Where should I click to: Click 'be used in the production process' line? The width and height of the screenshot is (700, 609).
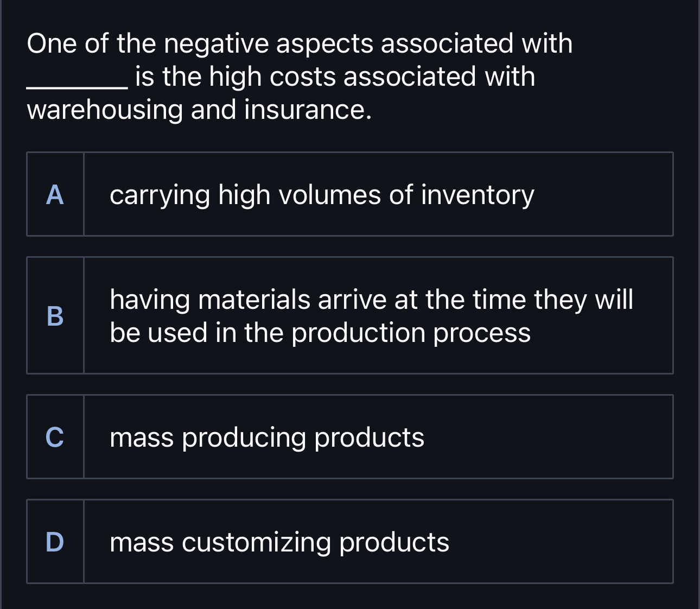[x=320, y=333]
